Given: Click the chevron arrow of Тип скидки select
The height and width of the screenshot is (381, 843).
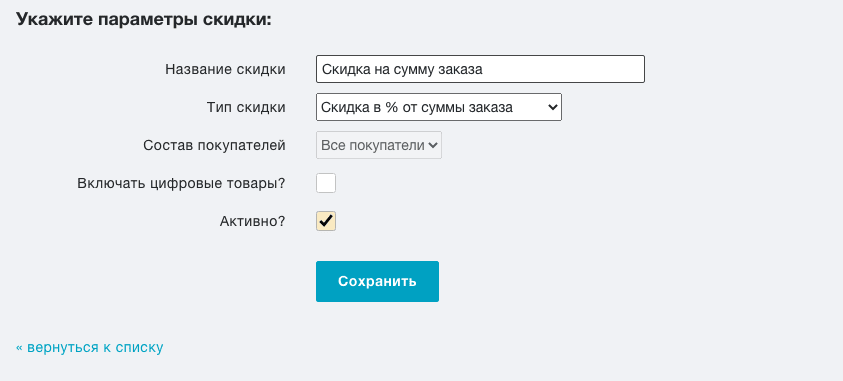Looking at the screenshot, I should [x=553, y=107].
